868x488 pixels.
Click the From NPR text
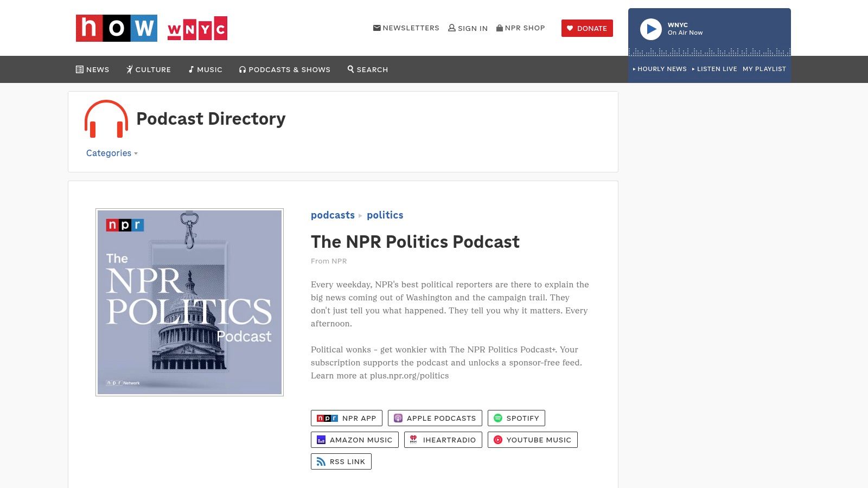click(x=329, y=261)
